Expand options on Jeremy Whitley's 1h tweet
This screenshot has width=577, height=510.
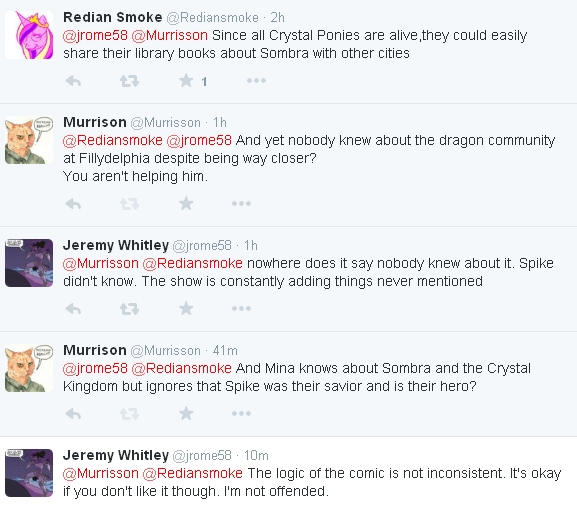pyautogui.click(x=241, y=309)
